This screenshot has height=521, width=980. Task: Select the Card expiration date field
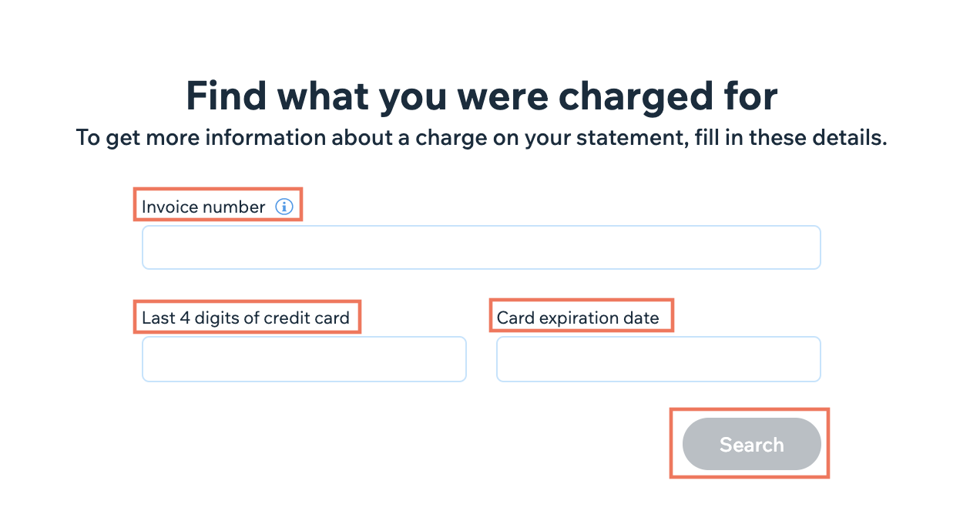pyautogui.click(x=659, y=359)
